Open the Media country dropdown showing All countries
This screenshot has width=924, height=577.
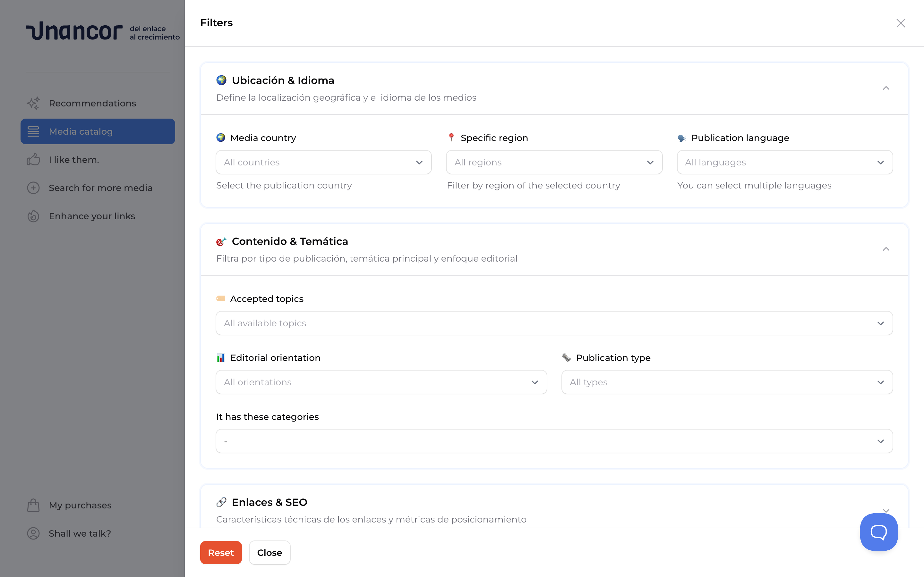point(323,162)
